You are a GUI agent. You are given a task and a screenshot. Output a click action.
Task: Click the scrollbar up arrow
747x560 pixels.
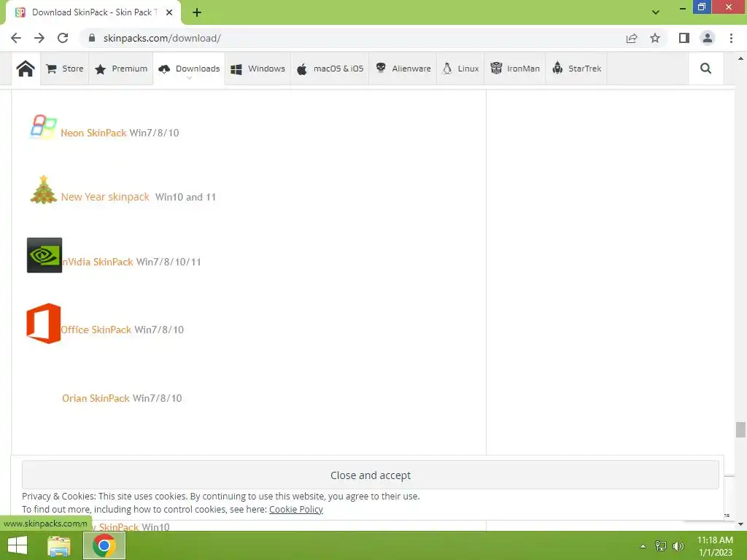tap(740, 58)
